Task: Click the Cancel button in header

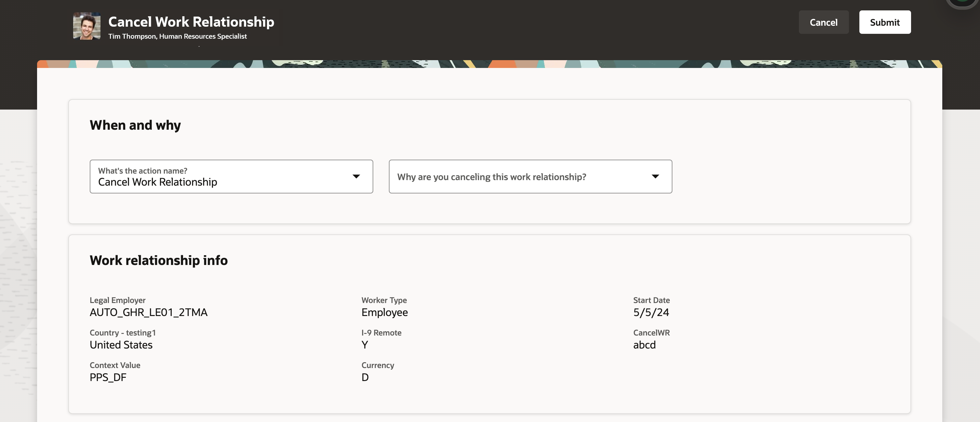Action: tap(823, 22)
